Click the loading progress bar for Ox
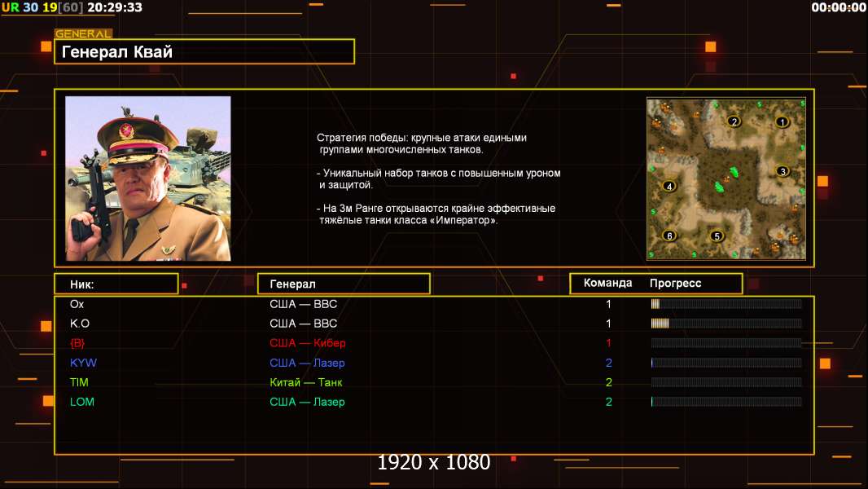 (x=726, y=304)
